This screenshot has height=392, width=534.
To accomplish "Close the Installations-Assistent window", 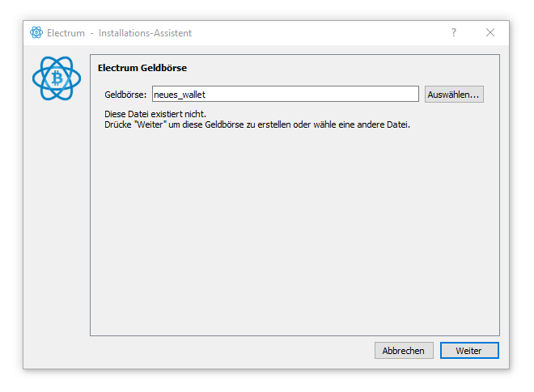I will click(x=490, y=32).
